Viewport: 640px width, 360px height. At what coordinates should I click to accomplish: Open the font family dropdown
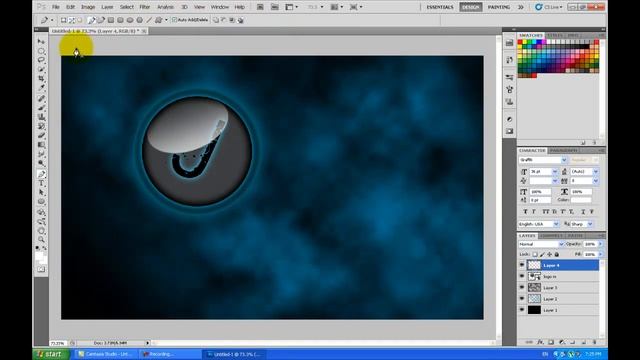(564, 160)
